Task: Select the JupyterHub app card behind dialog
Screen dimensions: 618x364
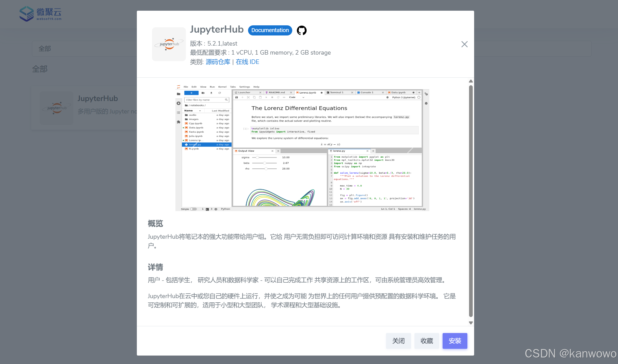Action: coord(84,108)
